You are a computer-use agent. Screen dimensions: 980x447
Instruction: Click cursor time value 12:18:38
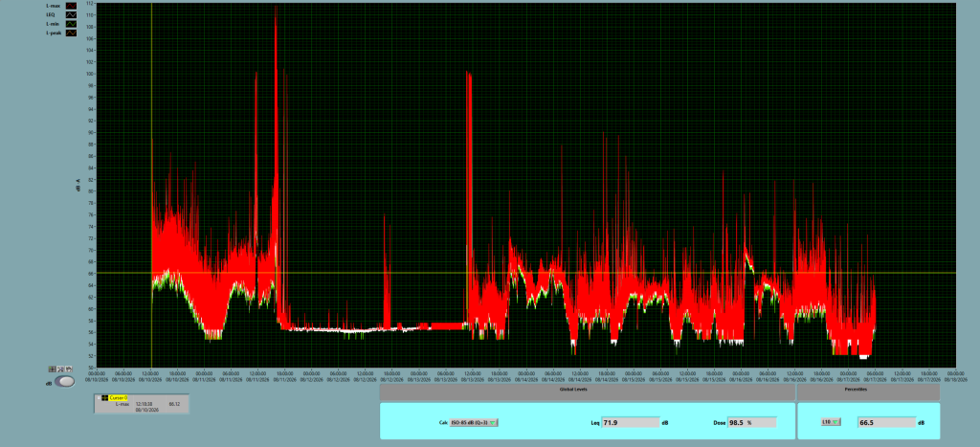click(144, 404)
